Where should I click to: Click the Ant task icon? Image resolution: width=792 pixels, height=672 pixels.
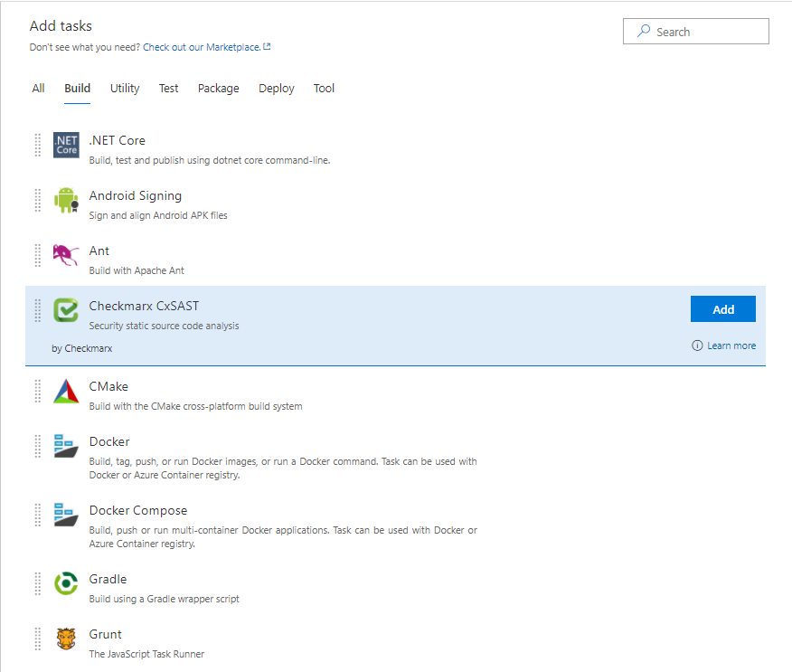pyautogui.click(x=66, y=255)
